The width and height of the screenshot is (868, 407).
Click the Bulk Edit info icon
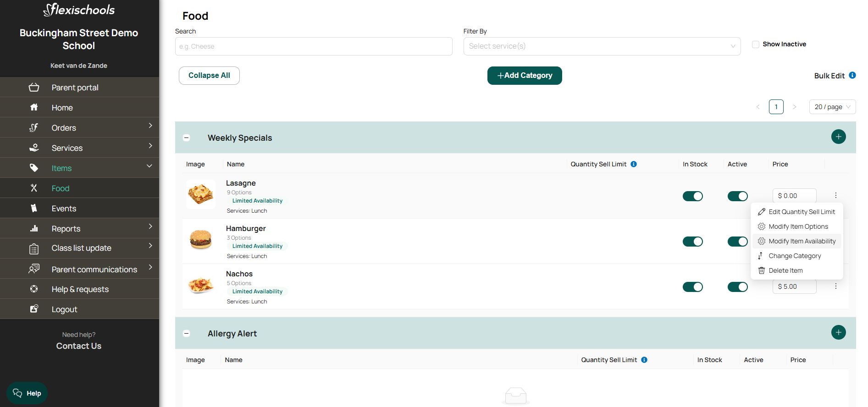coord(852,75)
